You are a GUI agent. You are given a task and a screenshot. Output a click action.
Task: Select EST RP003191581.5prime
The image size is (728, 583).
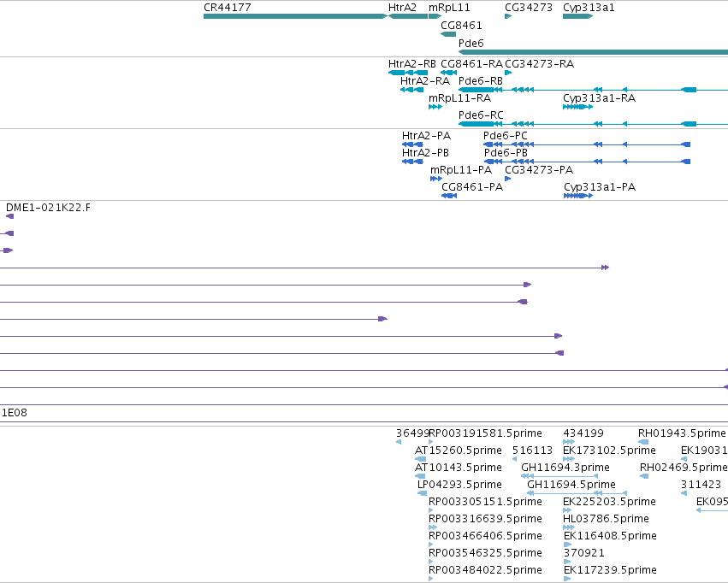485,433
